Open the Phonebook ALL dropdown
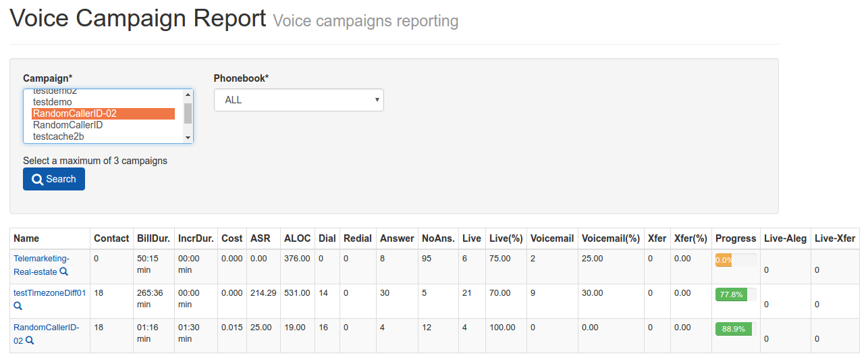 298,100
